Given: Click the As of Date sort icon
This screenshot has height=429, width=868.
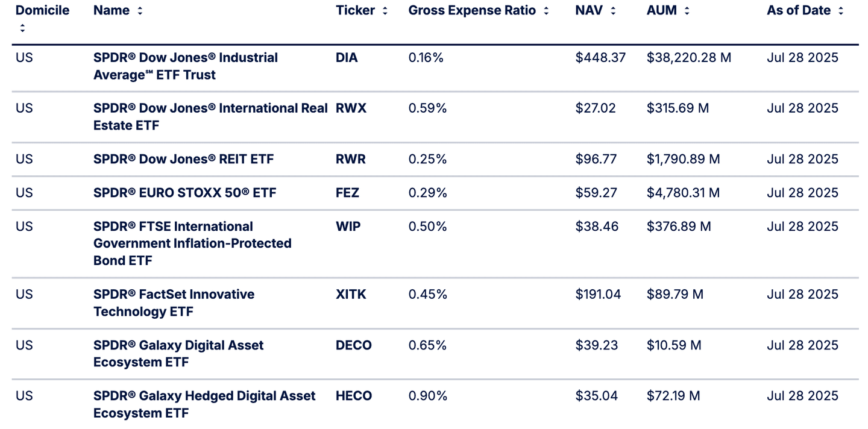Looking at the screenshot, I should [841, 11].
